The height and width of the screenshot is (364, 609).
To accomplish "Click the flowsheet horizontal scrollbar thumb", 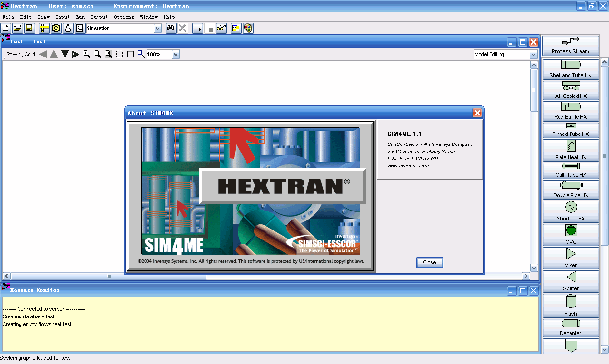I will (109, 276).
